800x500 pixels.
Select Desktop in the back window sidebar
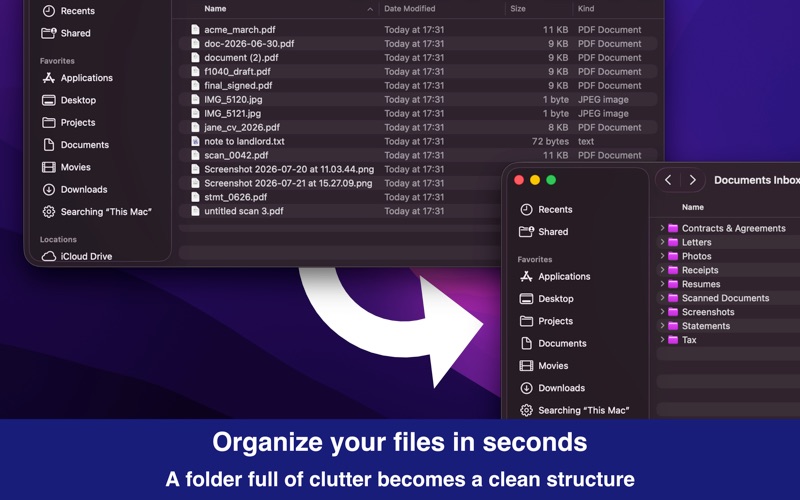click(69, 100)
